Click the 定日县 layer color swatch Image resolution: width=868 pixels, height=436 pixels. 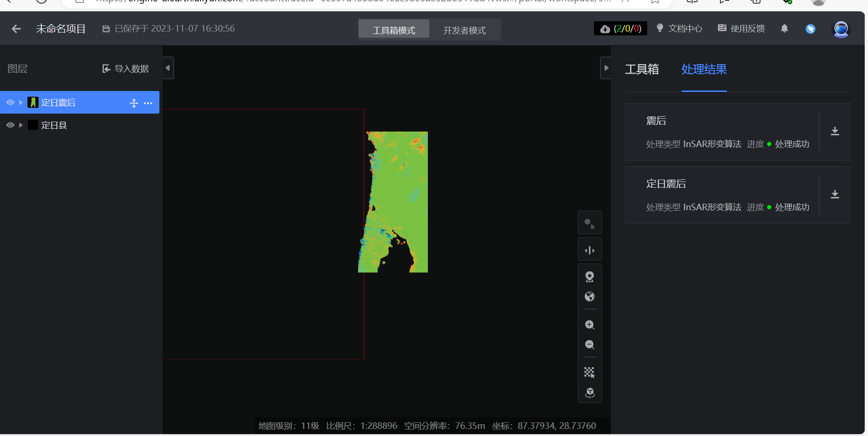click(33, 125)
